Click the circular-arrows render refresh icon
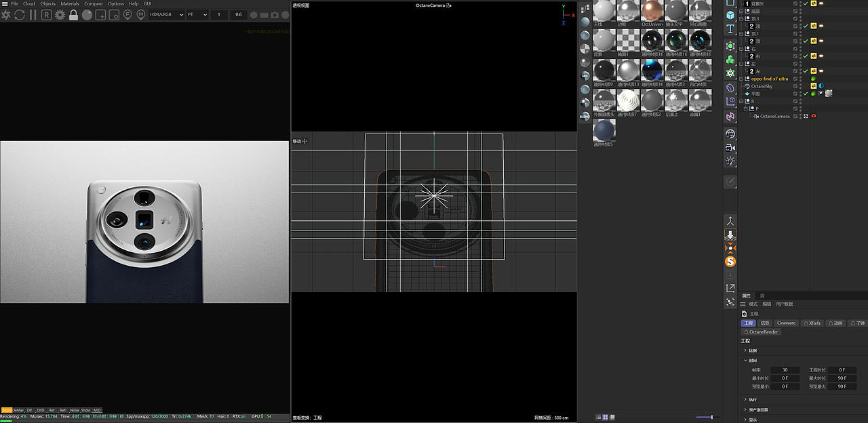The width and height of the screenshot is (868, 423). (x=19, y=14)
